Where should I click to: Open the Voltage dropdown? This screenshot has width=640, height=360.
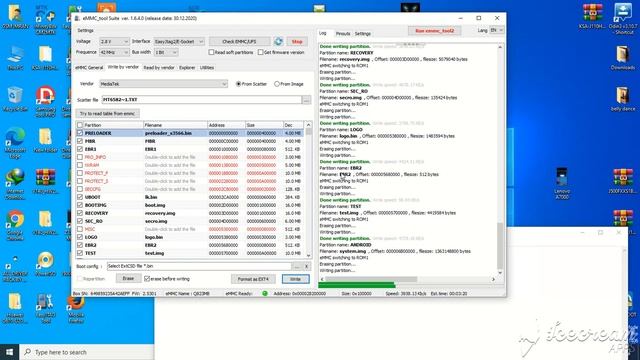[114, 42]
